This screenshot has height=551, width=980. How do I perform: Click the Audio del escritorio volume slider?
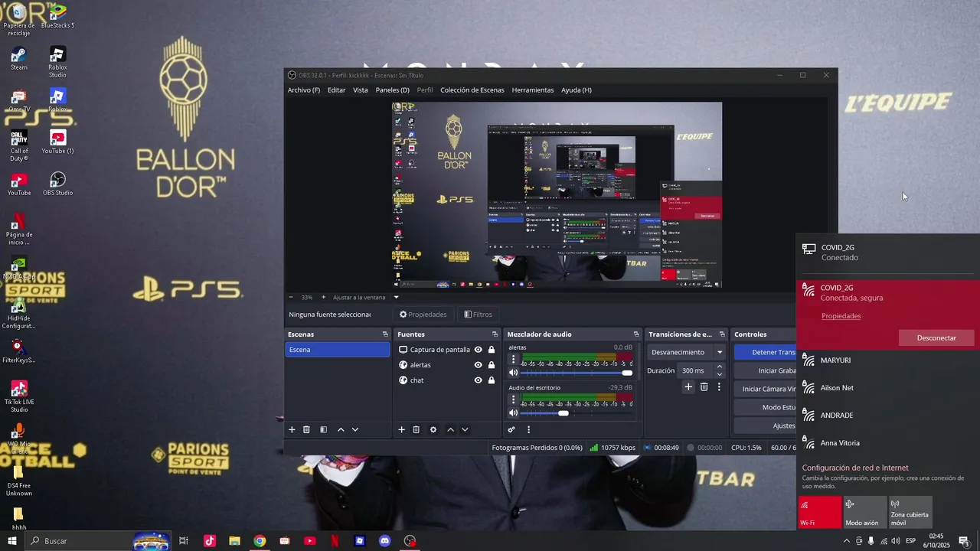pyautogui.click(x=578, y=413)
